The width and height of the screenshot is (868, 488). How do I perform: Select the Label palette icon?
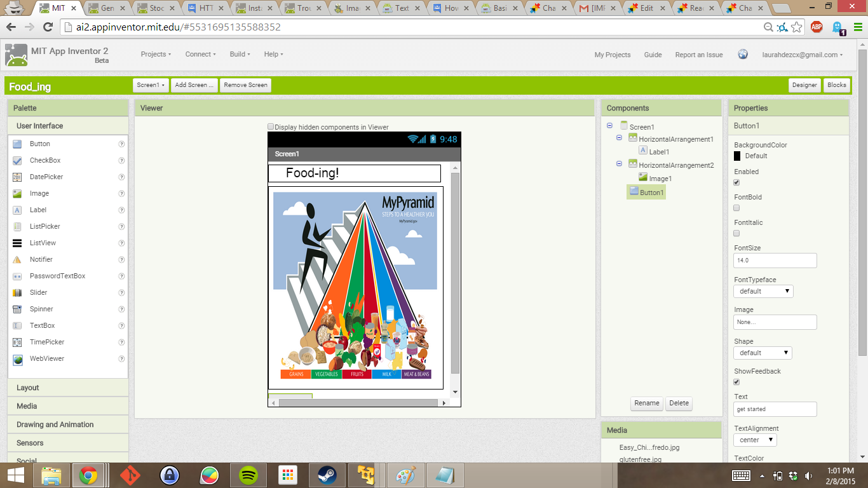coord(17,210)
